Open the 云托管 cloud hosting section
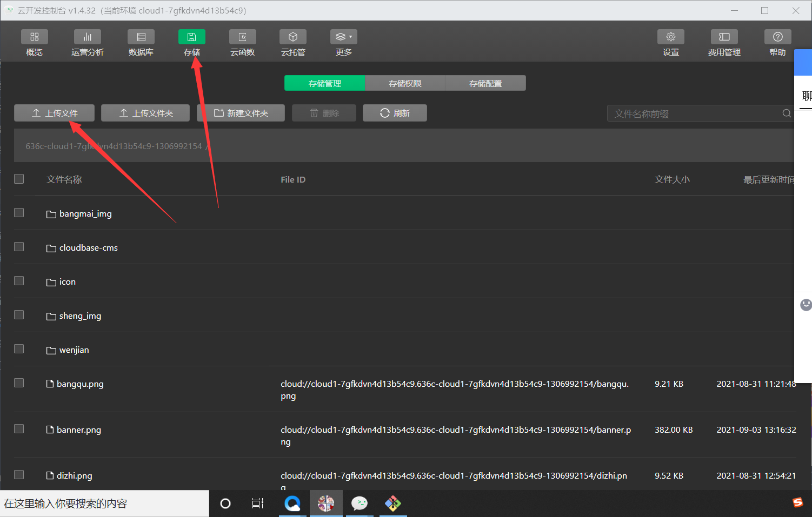The image size is (812, 517). [293, 43]
